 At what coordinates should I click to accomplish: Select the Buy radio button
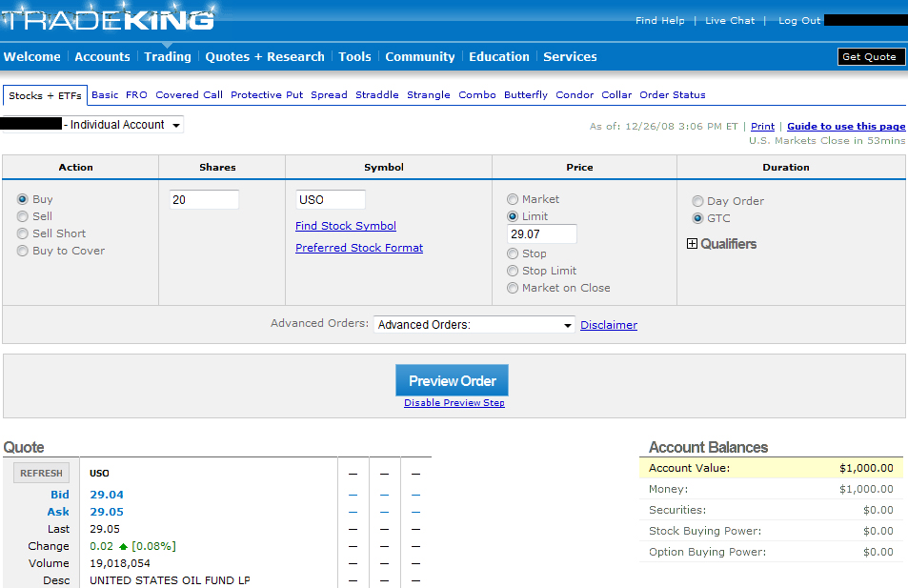pyautogui.click(x=23, y=199)
